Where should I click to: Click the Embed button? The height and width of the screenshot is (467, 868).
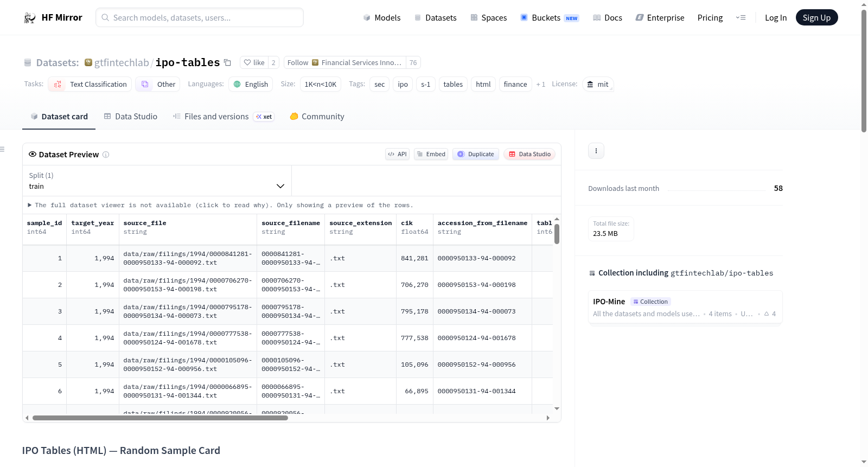431,154
